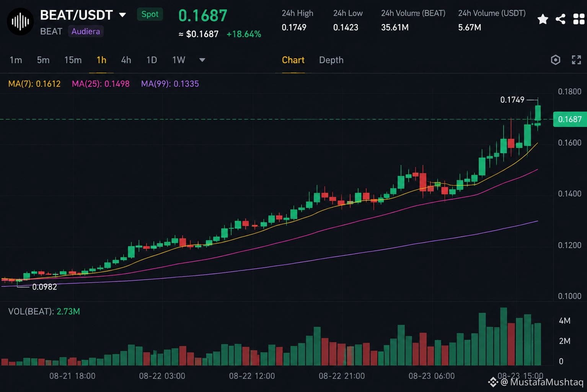Screen dimensions: 587x392
Task: Click the BEAT/USDT pair title
Action: [76, 15]
